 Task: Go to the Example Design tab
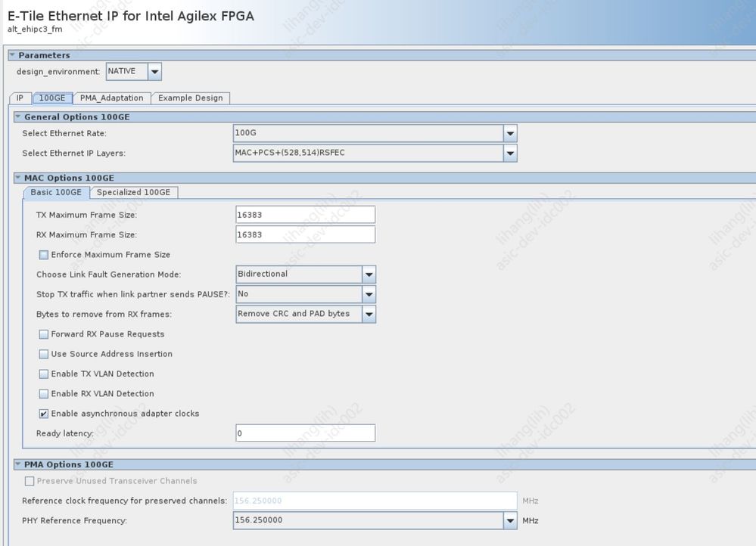[191, 98]
